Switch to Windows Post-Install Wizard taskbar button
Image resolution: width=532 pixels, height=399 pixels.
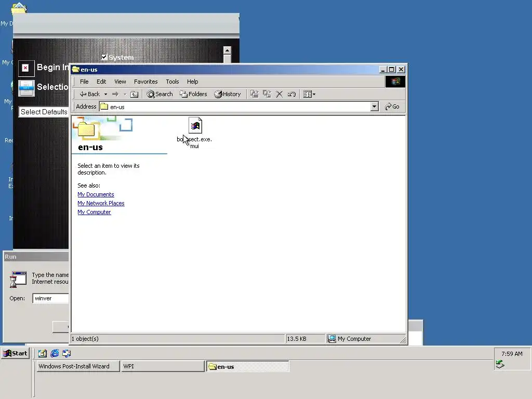(x=78, y=366)
